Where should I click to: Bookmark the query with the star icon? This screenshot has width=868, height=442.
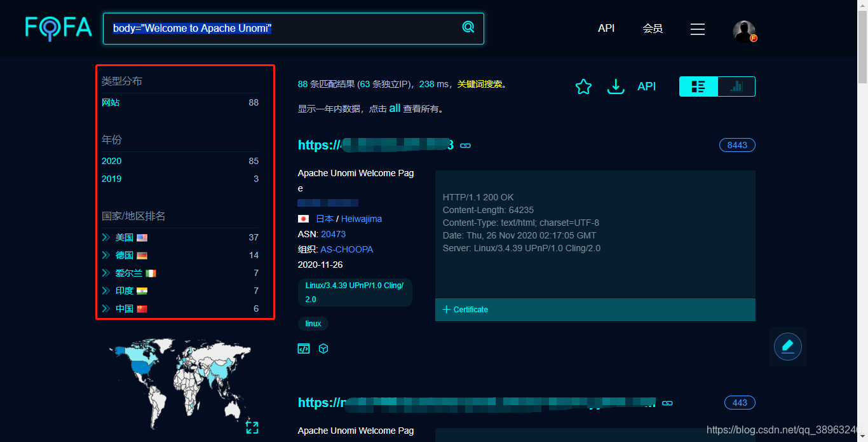(583, 87)
